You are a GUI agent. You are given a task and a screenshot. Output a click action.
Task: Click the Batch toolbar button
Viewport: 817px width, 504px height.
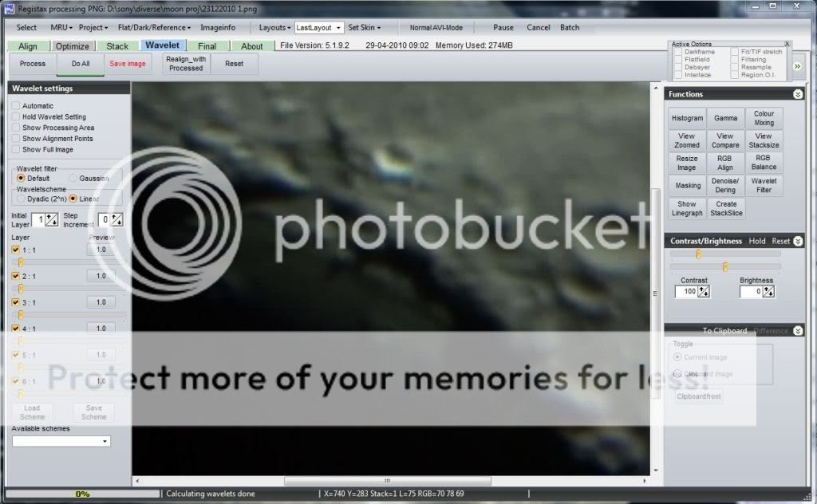click(570, 28)
